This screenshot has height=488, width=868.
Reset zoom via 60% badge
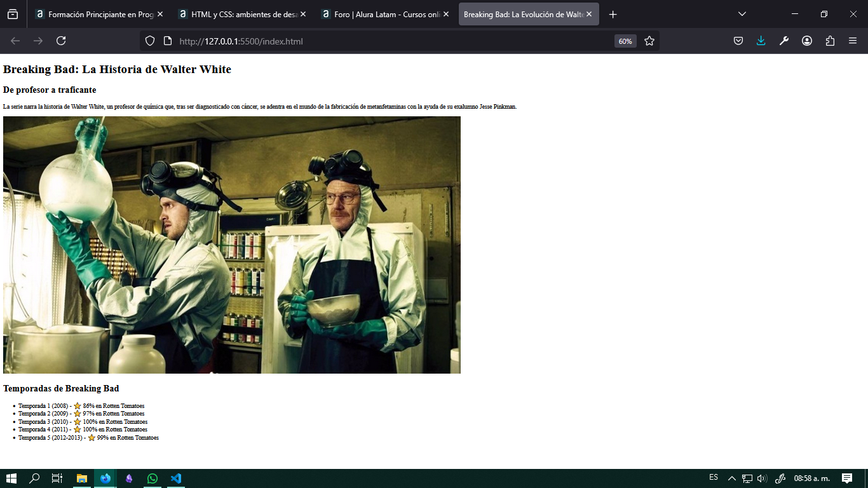point(625,41)
